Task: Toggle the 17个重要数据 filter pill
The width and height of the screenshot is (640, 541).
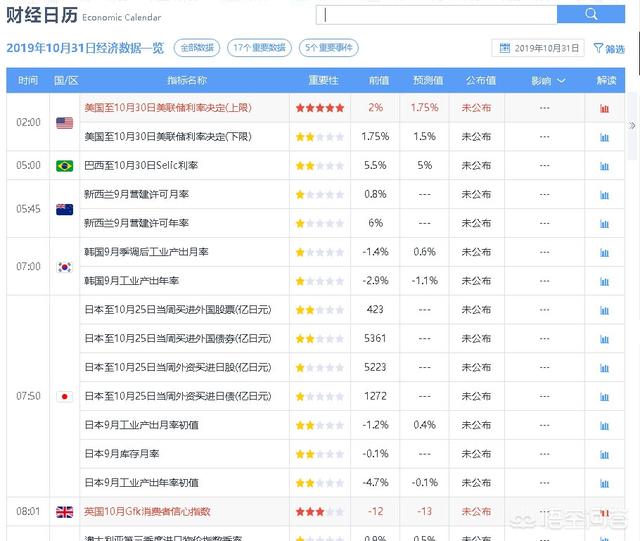Action: click(259, 48)
